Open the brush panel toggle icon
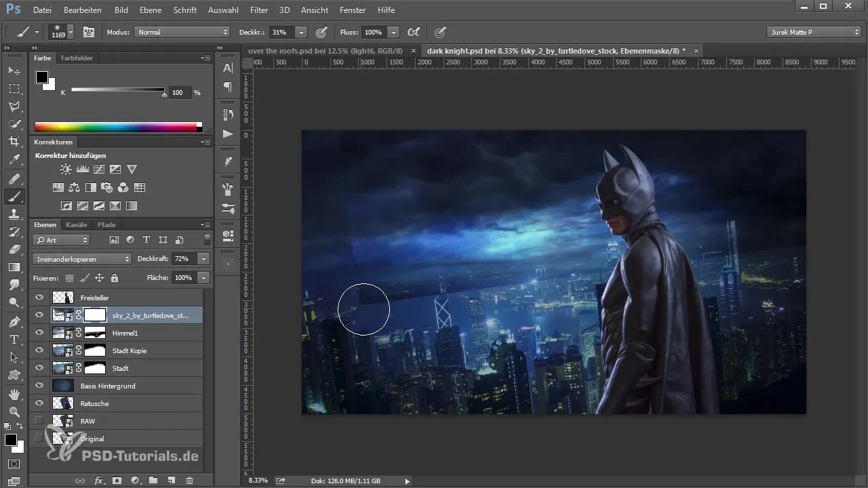This screenshot has width=868, height=488. click(89, 32)
